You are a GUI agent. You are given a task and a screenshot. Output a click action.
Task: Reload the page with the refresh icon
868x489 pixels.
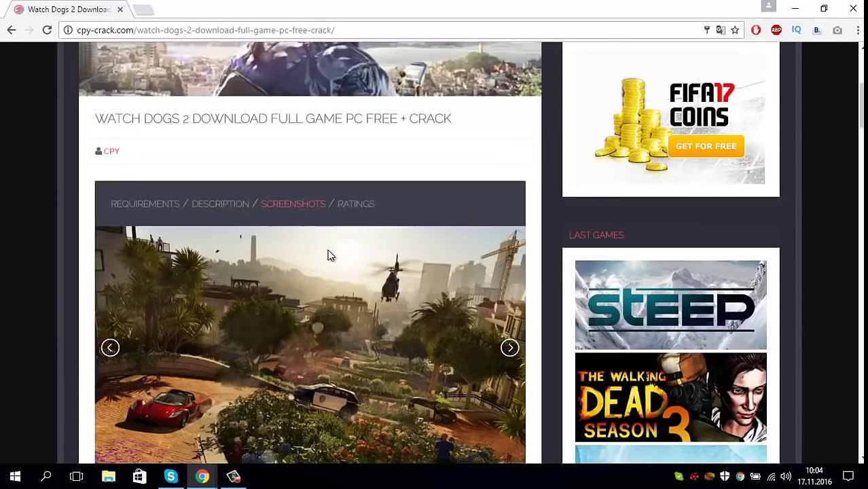coord(47,30)
